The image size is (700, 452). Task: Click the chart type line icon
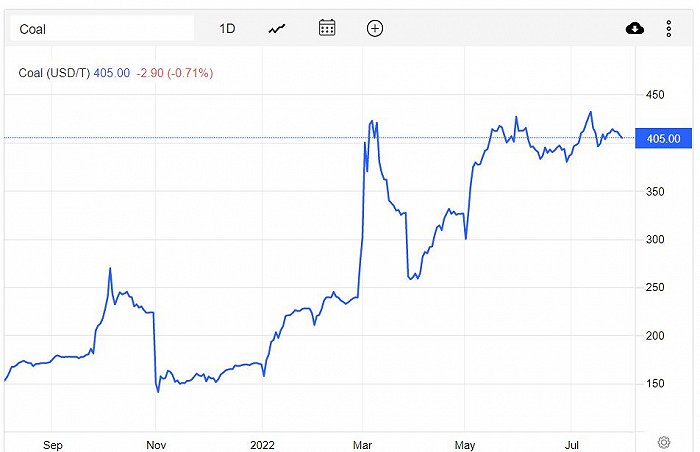coord(277,28)
